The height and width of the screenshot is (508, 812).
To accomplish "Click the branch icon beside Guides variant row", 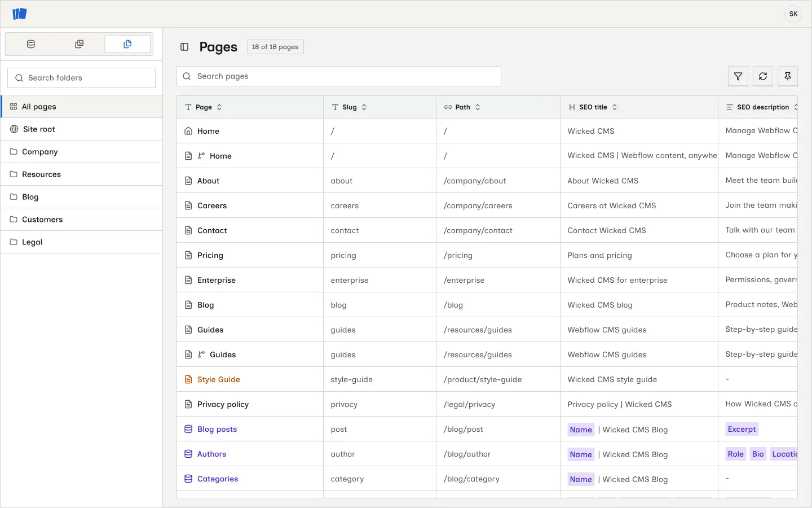I will click(x=201, y=354).
